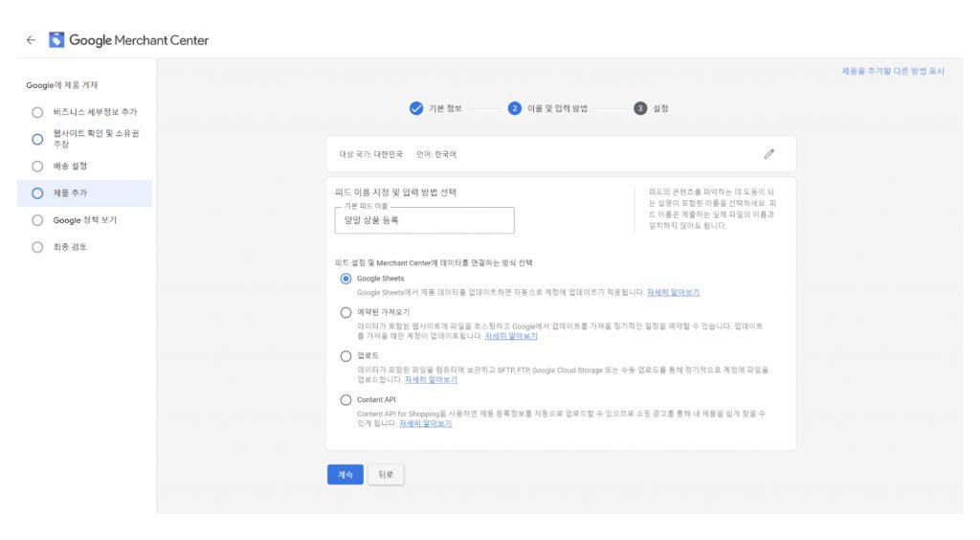Click the Google Merchant Center logo
The height and width of the screenshot is (540, 980).
pos(129,40)
